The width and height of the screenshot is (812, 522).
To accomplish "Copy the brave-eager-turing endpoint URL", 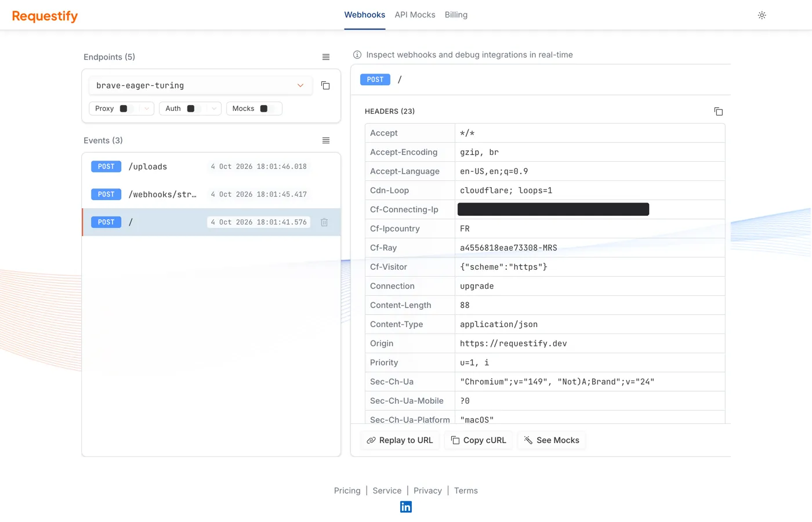I will tap(325, 85).
